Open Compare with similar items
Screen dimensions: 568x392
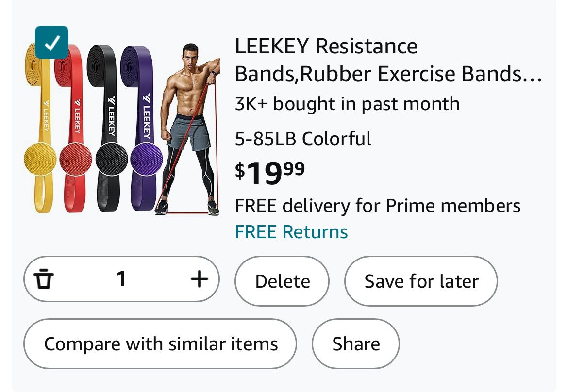tap(160, 344)
